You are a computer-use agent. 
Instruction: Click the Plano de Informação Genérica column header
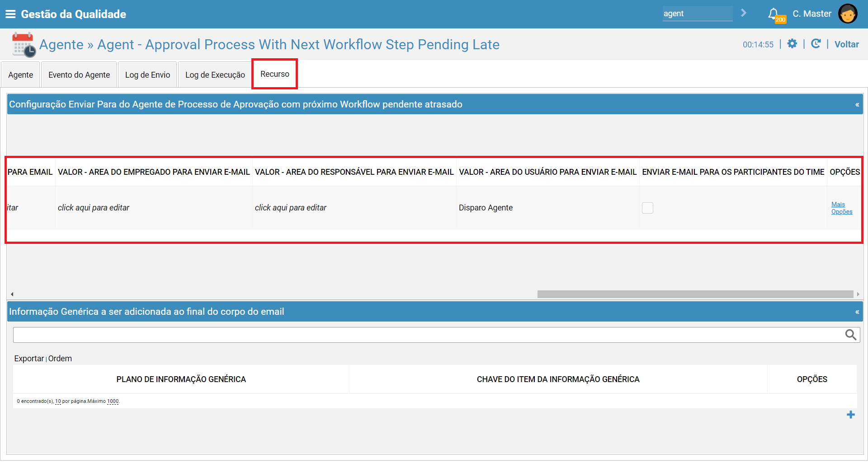(x=181, y=379)
